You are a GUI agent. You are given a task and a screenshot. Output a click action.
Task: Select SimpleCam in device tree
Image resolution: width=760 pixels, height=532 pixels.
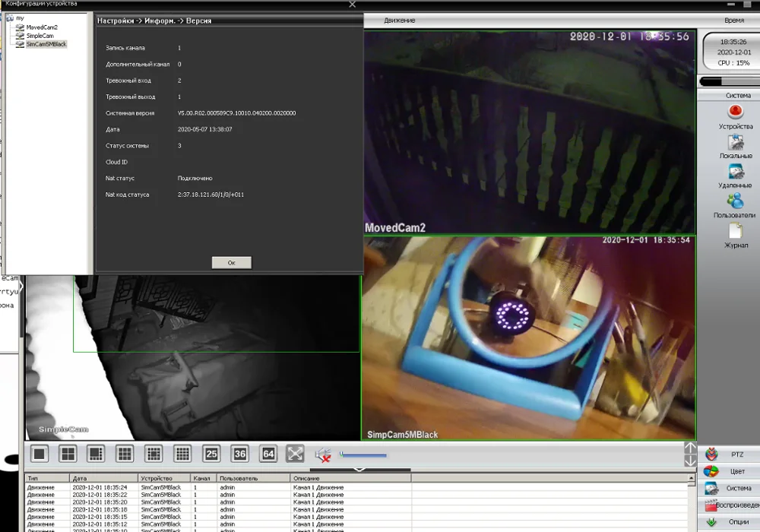click(x=40, y=36)
